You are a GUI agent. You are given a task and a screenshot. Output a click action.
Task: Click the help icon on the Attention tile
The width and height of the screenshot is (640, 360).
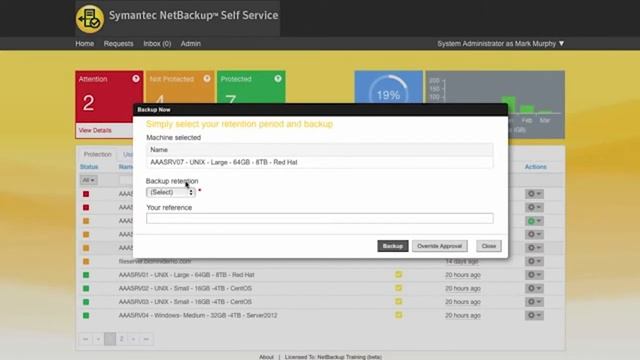[136, 79]
